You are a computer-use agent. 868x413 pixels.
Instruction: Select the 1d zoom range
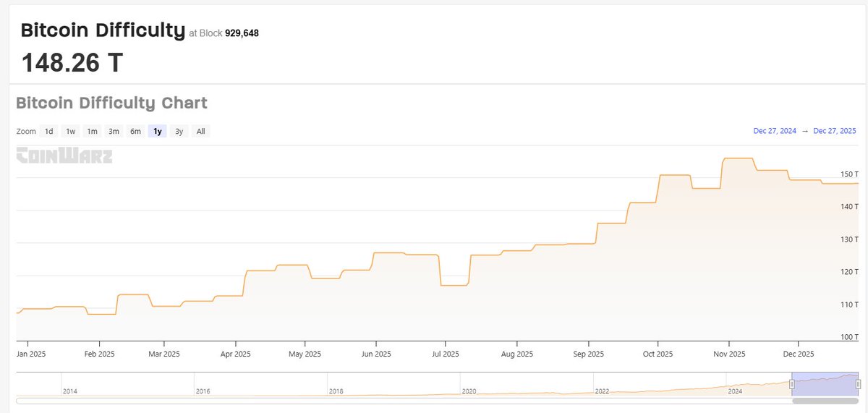click(49, 132)
